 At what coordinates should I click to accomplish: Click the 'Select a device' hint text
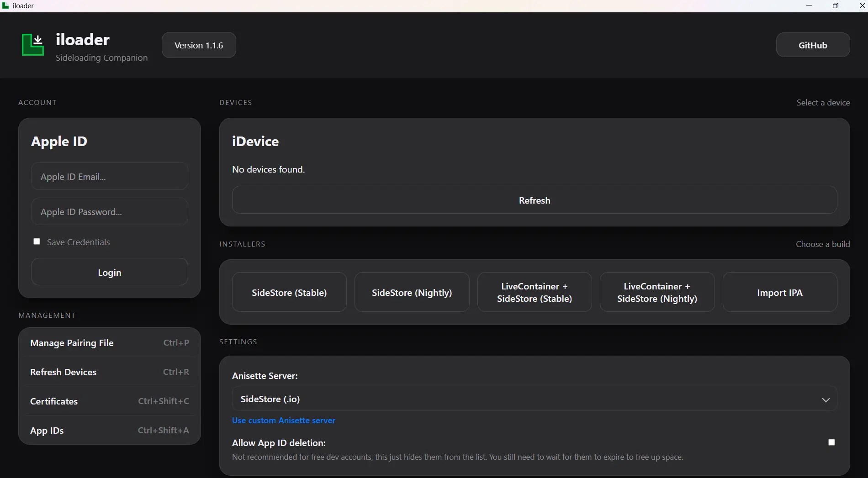823,103
